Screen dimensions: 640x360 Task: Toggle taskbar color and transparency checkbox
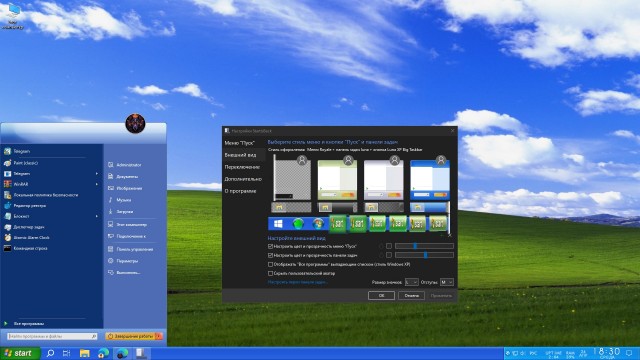(270, 256)
